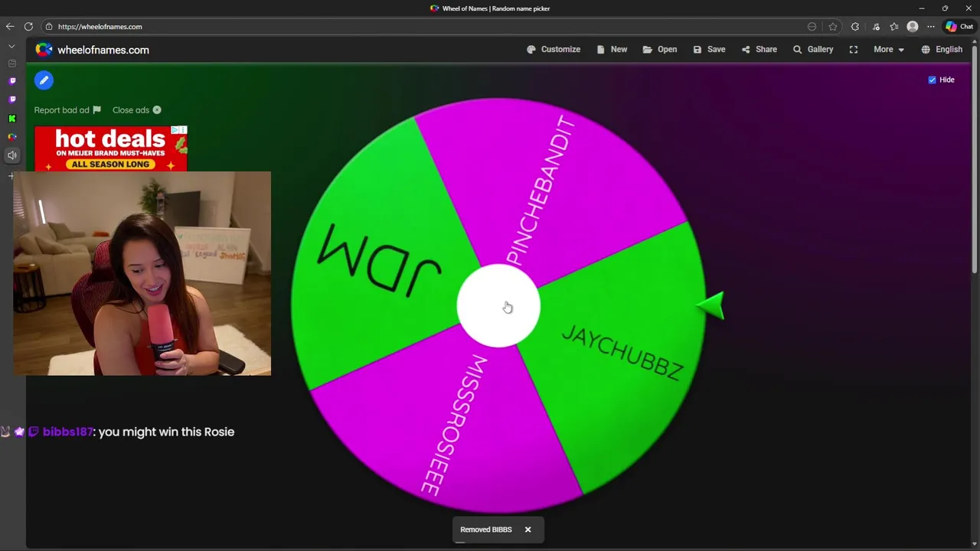The width and height of the screenshot is (980, 551).
Task: Open the browser Extensions puzzle icon
Action: coord(855,27)
